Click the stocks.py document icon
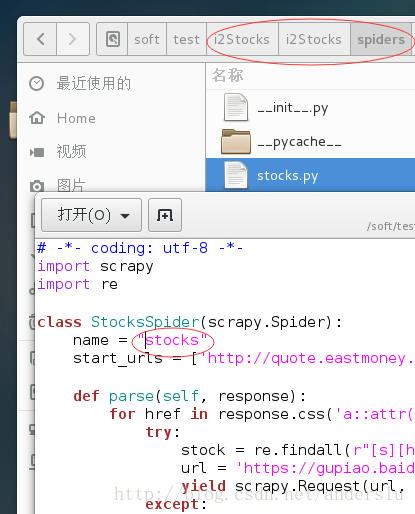415x514 pixels. click(x=236, y=175)
